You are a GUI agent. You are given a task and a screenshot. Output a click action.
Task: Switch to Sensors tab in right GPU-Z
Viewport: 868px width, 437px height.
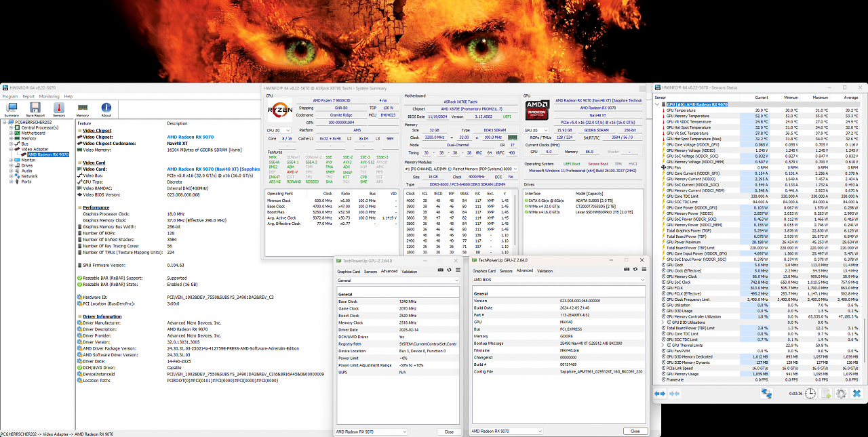point(506,271)
